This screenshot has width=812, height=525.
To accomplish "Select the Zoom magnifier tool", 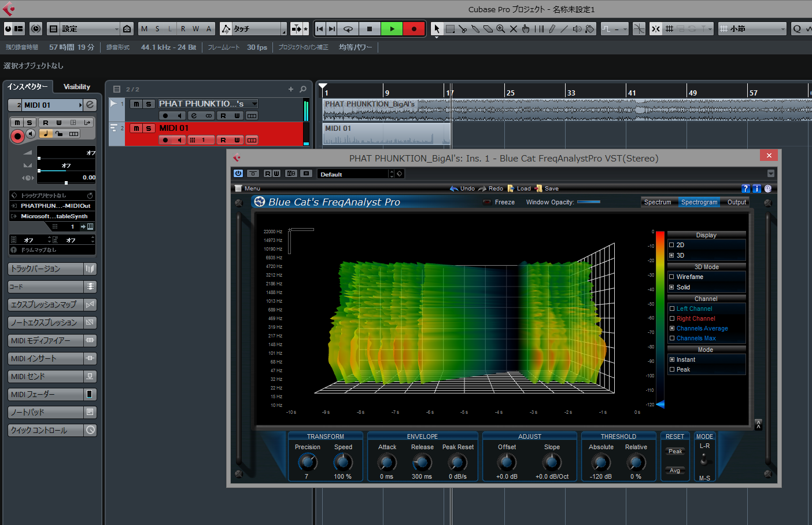I will [501, 28].
